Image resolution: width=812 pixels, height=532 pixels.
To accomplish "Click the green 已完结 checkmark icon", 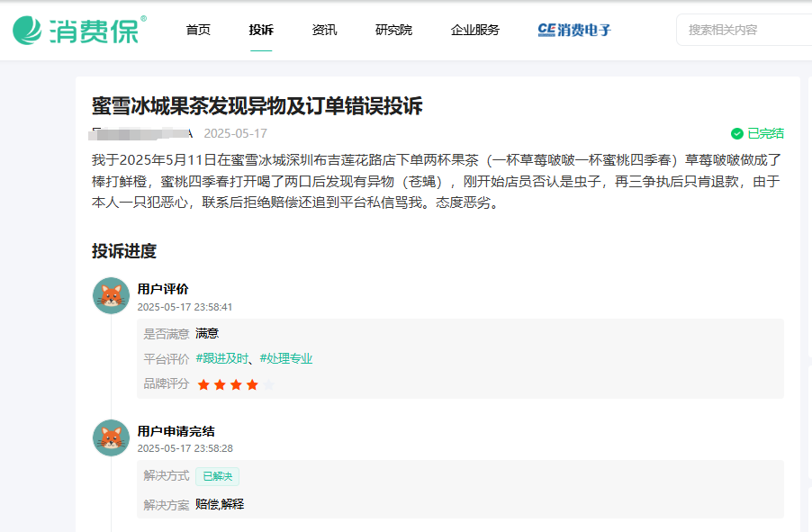I will click(737, 133).
